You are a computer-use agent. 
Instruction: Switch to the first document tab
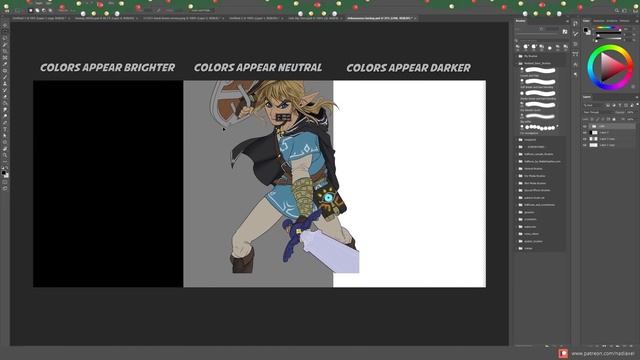click(40, 18)
